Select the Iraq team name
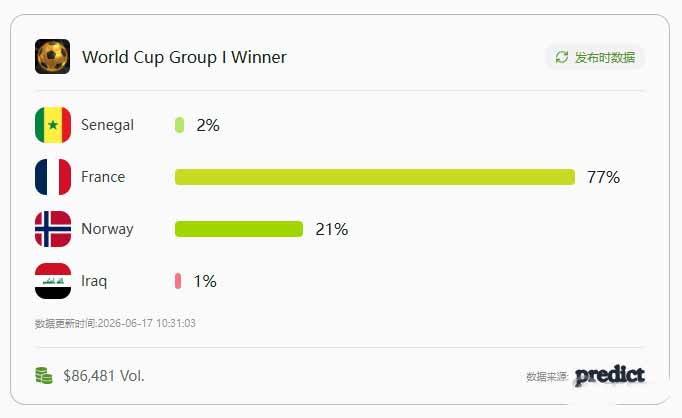Viewport: 682px width, 418px height. [94, 281]
